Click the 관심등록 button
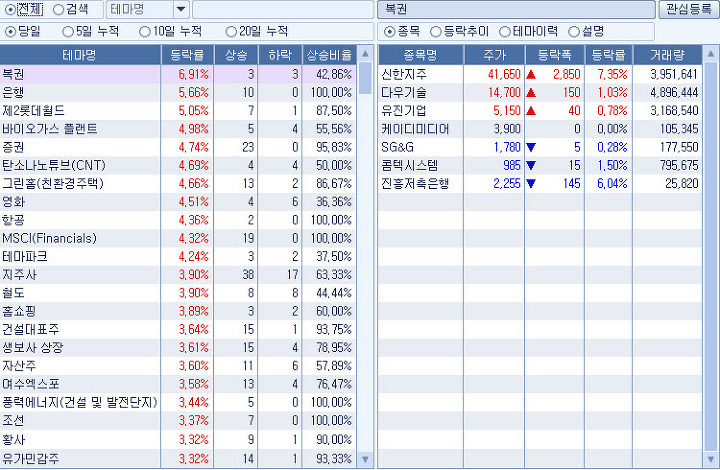 tap(688, 9)
